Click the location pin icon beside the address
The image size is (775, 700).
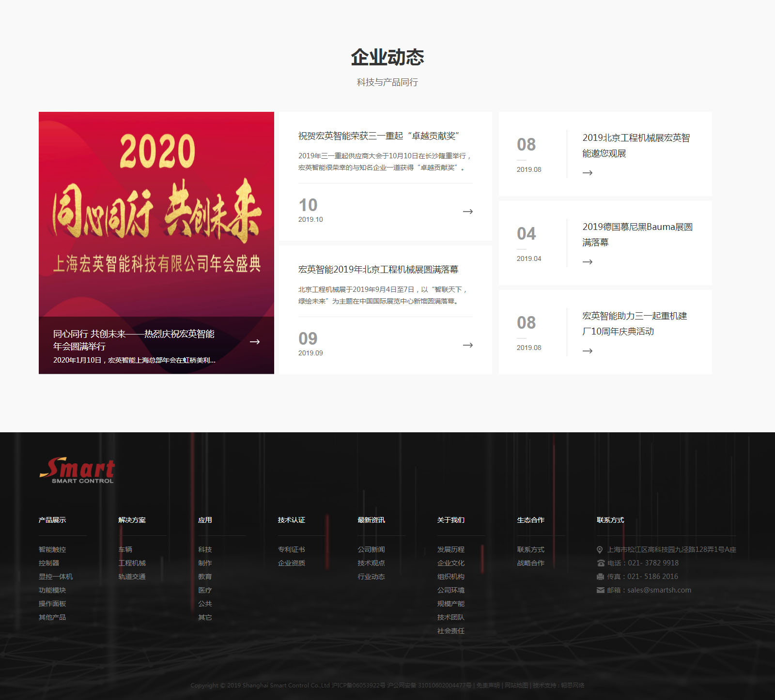(x=600, y=549)
